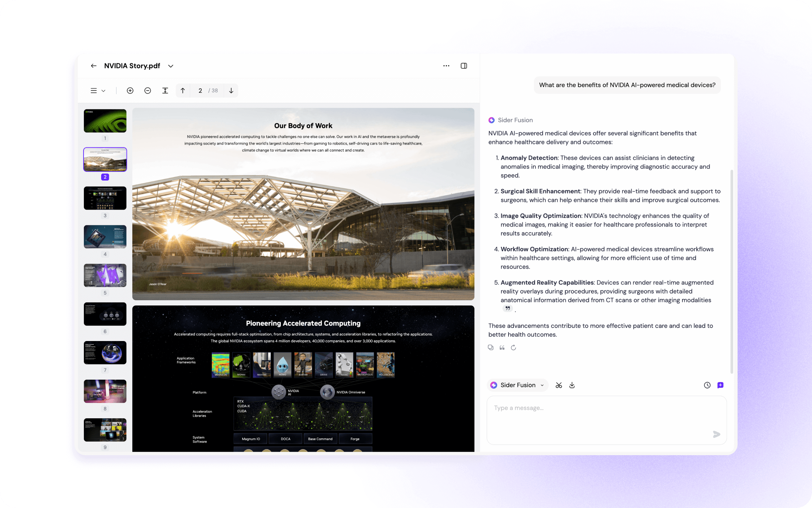Click the Forge box in slide
The height and width of the screenshot is (508, 812).
tap(355, 439)
